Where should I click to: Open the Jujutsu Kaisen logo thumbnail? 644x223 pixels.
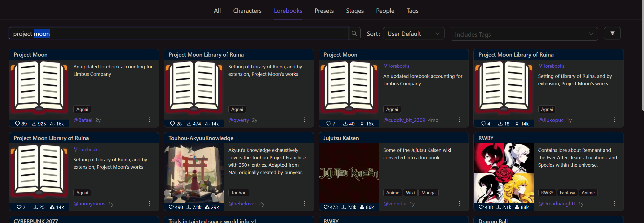(349, 173)
